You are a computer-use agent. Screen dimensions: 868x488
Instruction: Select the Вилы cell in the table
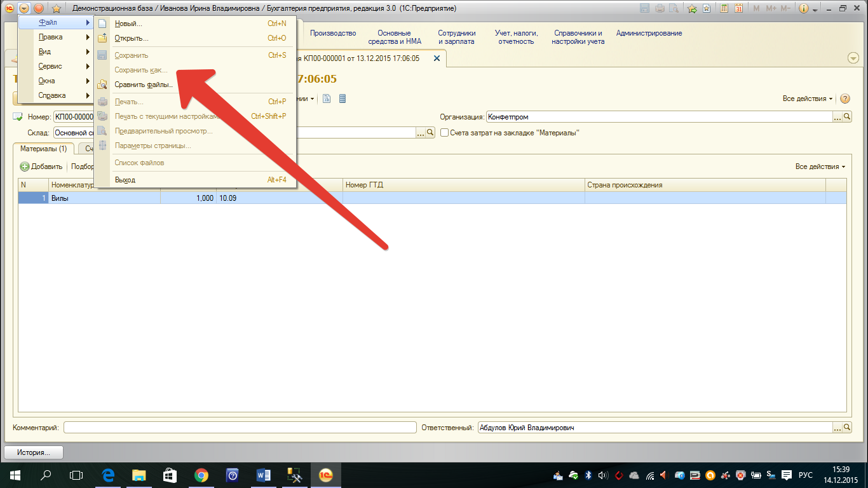click(105, 198)
